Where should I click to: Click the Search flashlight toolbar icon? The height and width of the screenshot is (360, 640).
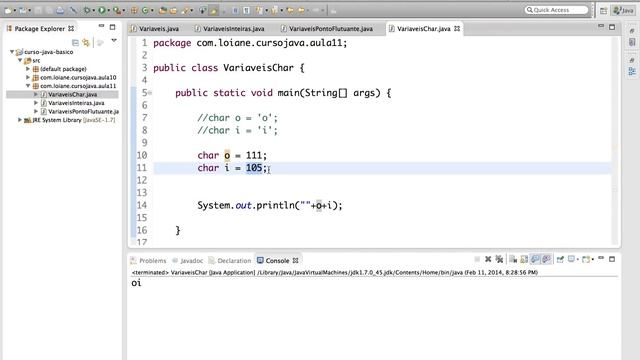pyautogui.click(x=185, y=10)
